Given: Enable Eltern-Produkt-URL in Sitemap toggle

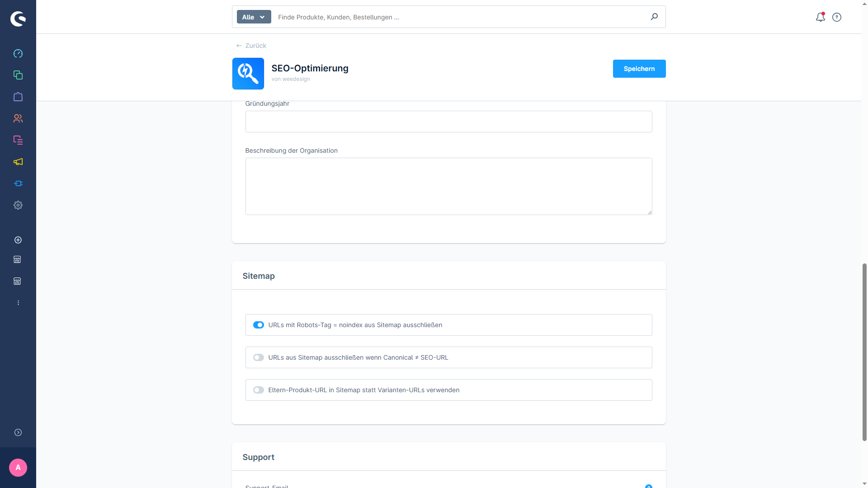Looking at the screenshot, I should pos(258,390).
